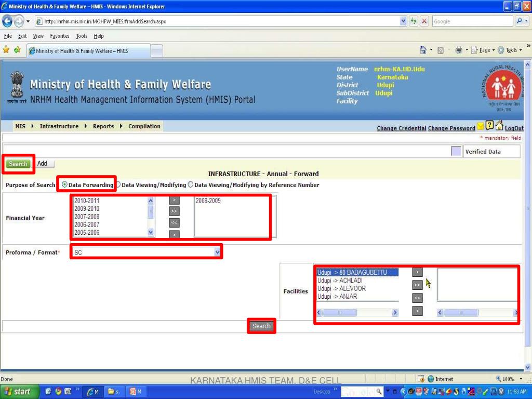Add selected facility using > button
Viewport: 532px width, 399px height.
coord(417,272)
